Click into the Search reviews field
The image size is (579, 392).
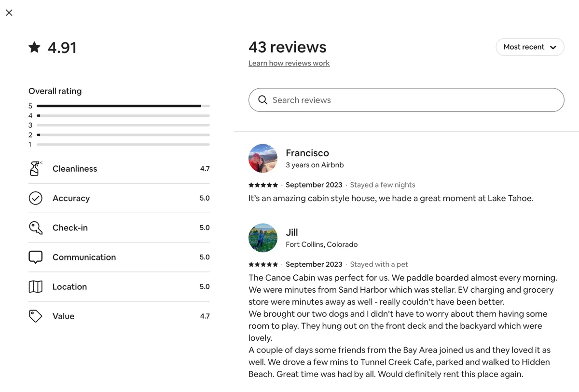pyautogui.click(x=406, y=100)
